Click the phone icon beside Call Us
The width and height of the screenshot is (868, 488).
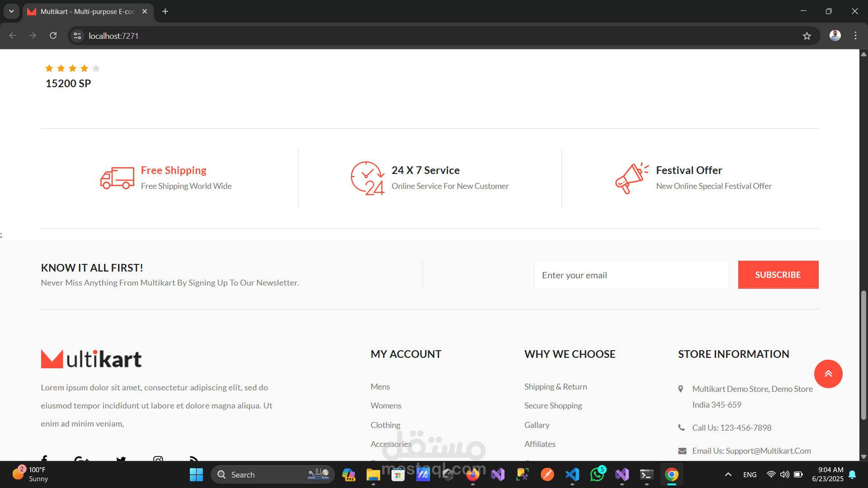pos(681,427)
